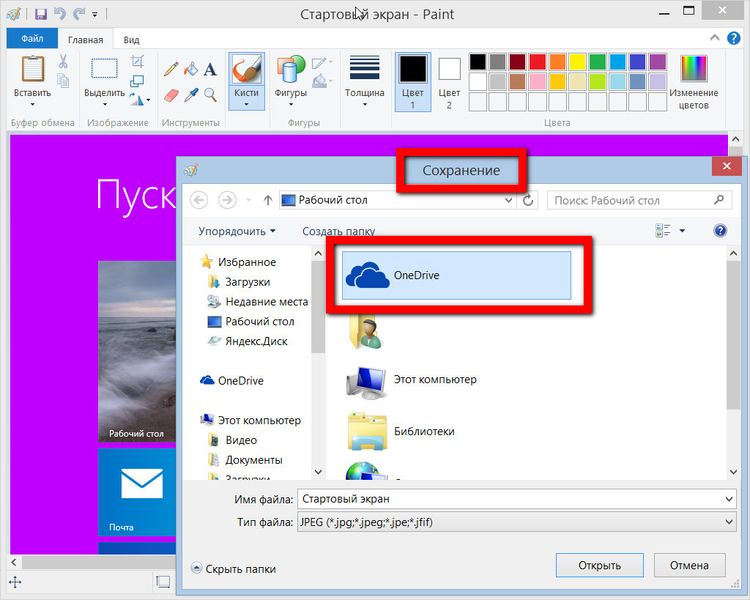Image resolution: width=750 pixels, height=600 pixels.
Task: Click the save dialog Help icon
Action: (720, 231)
